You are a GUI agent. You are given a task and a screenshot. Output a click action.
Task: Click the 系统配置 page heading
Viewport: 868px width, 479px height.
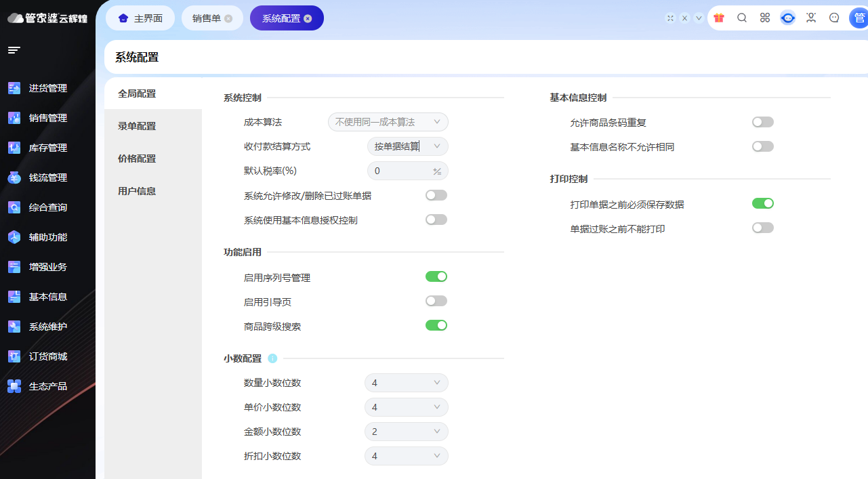click(137, 58)
